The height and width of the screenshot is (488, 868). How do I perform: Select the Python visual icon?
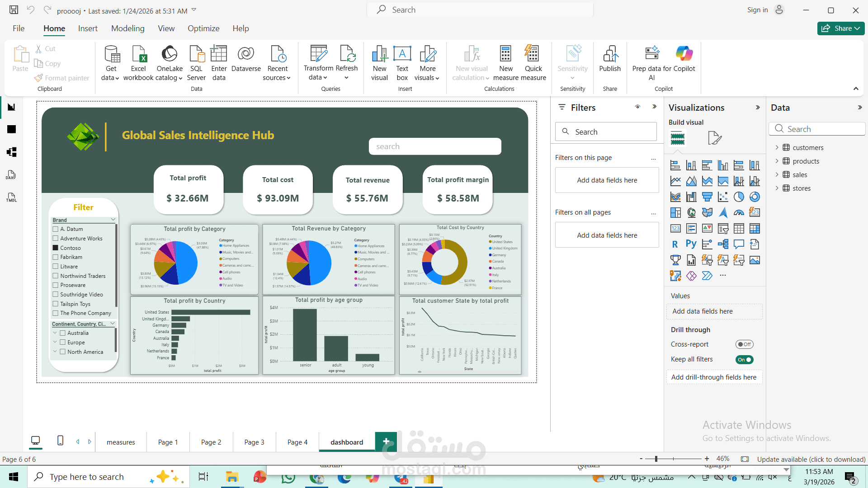691,244
